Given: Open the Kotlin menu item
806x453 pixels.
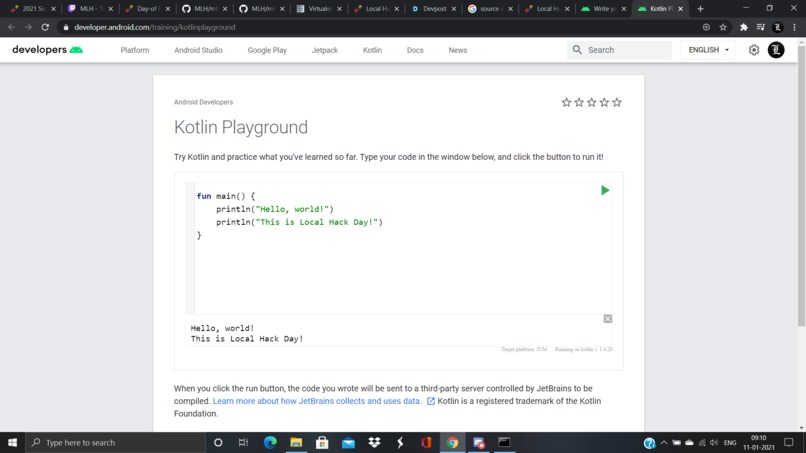Looking at the screenshot, I should tap(372, 50).
